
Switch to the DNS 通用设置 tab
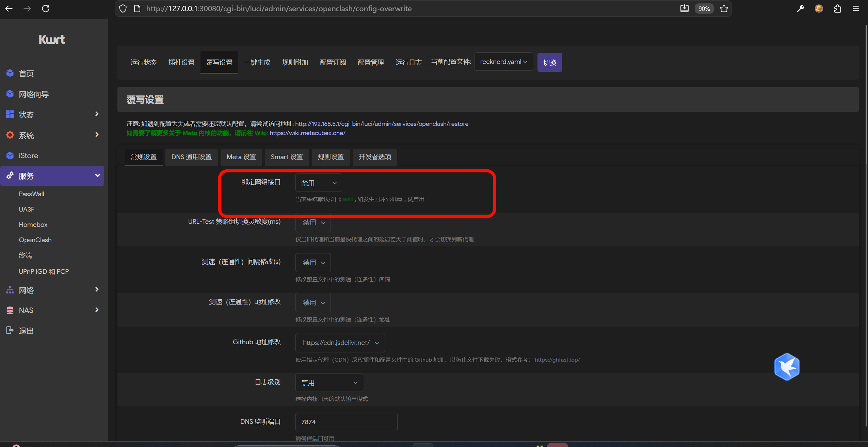[x=192, y=157]
